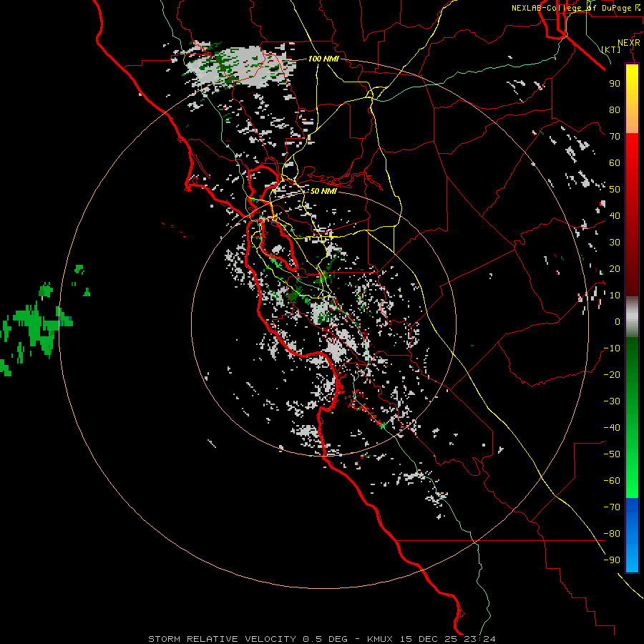The height and width of the screenshot is (644, 644).
Task: Click the -70 value on velocity scale
Action: click(612, 507)
